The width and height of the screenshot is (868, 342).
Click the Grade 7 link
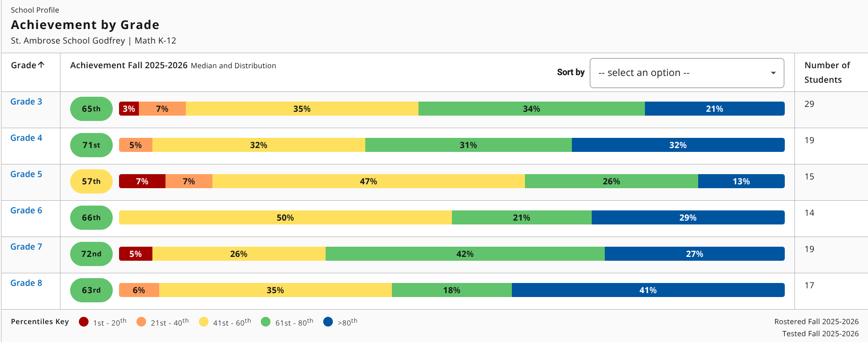click(x=26, y=247)
